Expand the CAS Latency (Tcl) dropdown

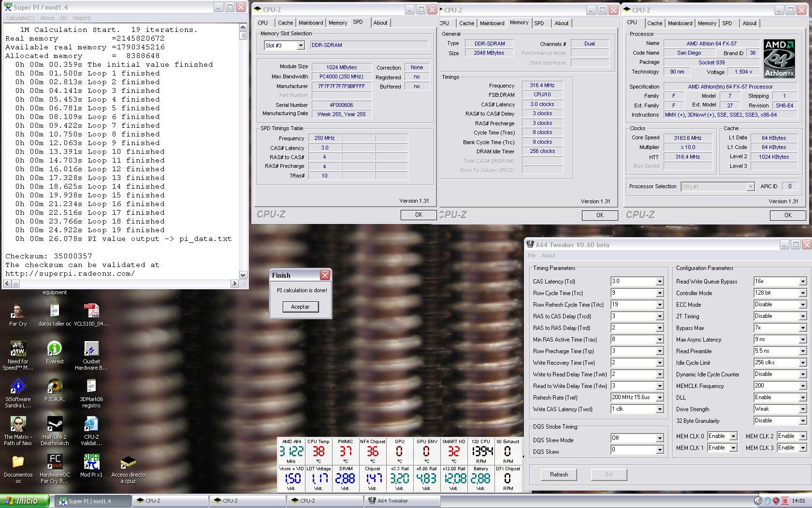coord(659,282)
